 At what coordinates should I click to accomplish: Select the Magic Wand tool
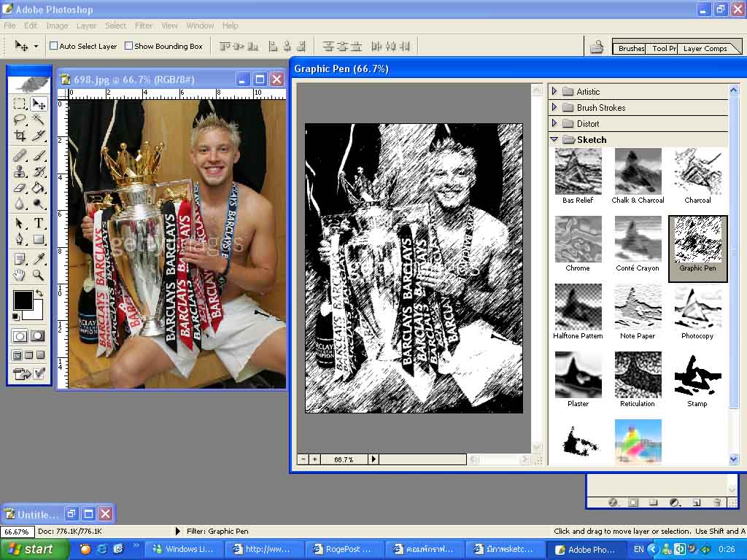(38, 120)
